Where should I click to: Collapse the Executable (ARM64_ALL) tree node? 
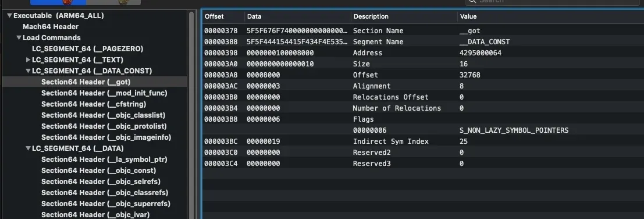[9, 16]
